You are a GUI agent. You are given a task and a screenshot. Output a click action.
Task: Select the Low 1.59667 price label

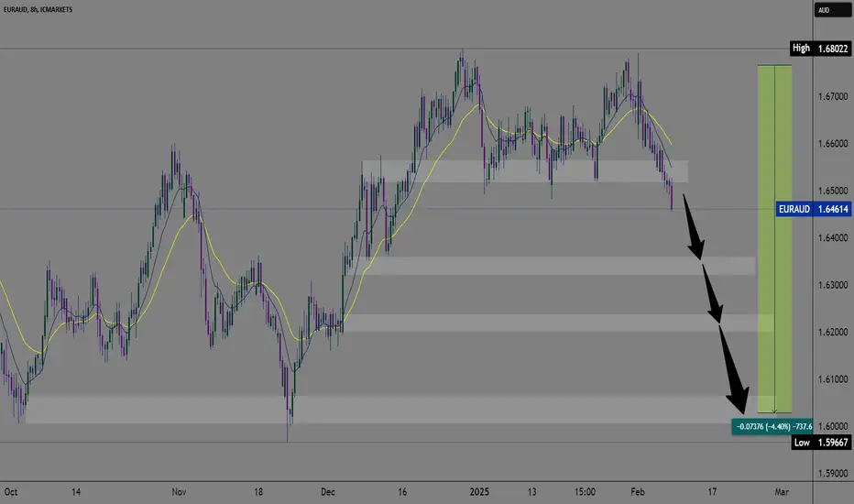(x=821, y=443)
